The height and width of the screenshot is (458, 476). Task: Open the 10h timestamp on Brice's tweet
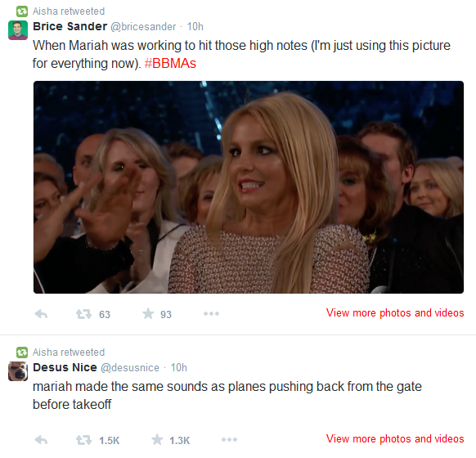point(195,27)
